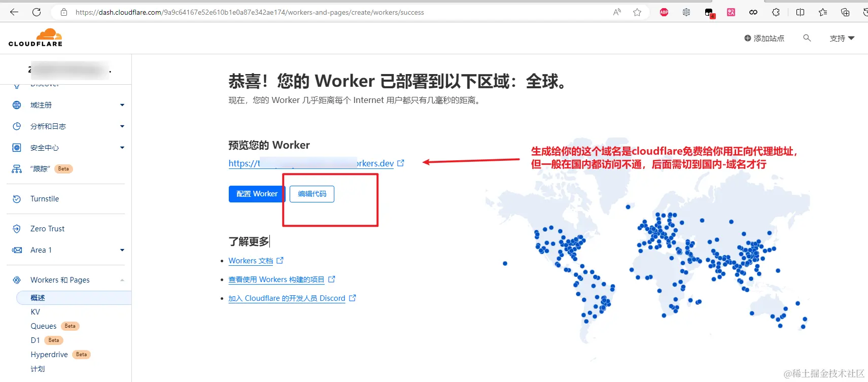Viewport: 868px width, 382px height.
Task: Open Turnstile in the sidebar
Action: coord(45,199)
